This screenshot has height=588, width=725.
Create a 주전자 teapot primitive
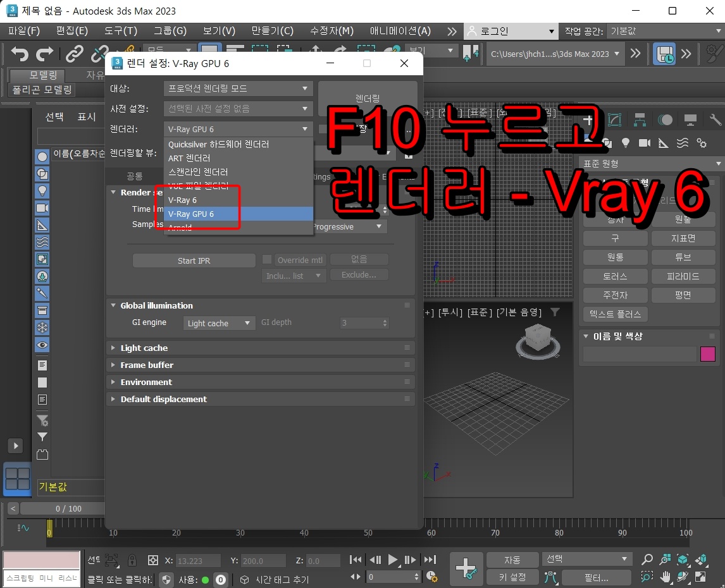tap(615, 295)
